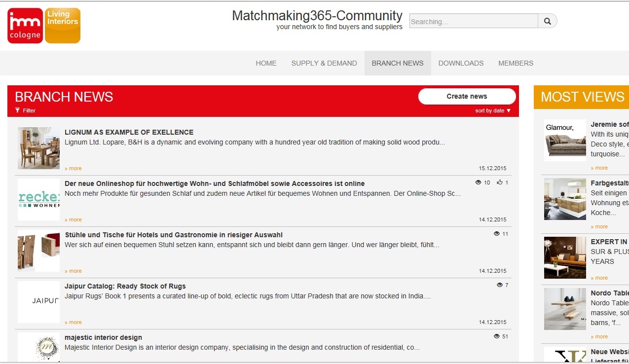Click more link under Farbgestaltung item

(x=599, y=226)
